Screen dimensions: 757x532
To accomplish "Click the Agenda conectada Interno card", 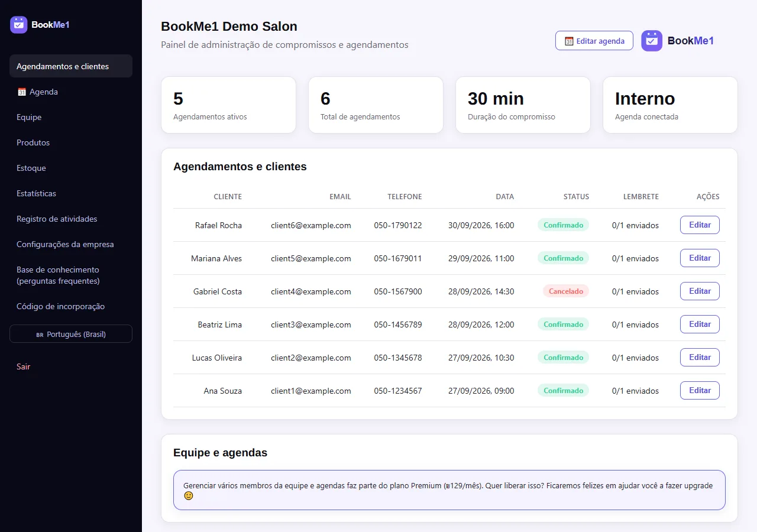I will click(670, 105).
